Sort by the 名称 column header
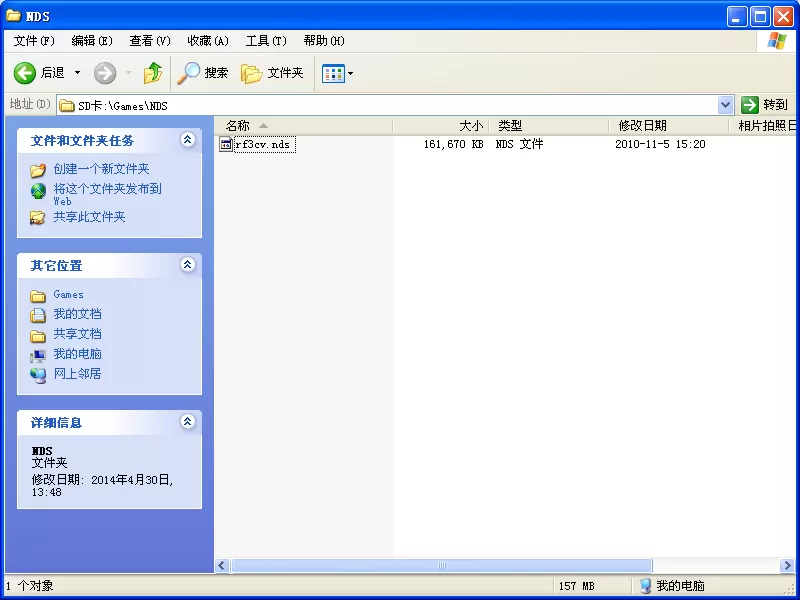The width and height of the screenshot is (800, 600). pos(304,126)
